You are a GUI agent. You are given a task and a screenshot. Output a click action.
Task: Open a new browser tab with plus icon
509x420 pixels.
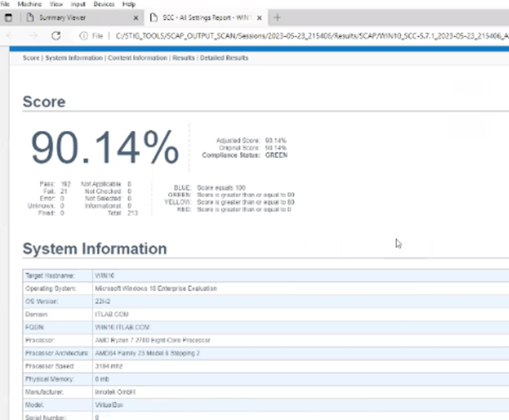[x=277, y=18]
